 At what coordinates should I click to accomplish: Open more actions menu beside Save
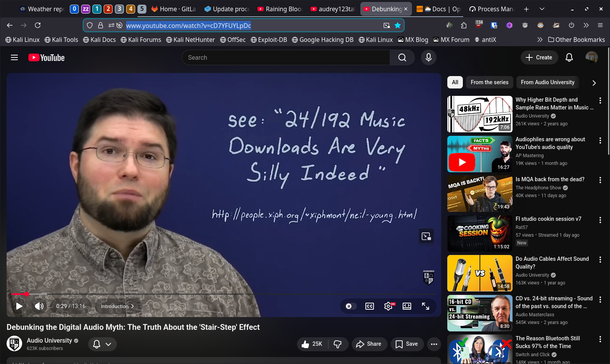(x=434, y=344)
